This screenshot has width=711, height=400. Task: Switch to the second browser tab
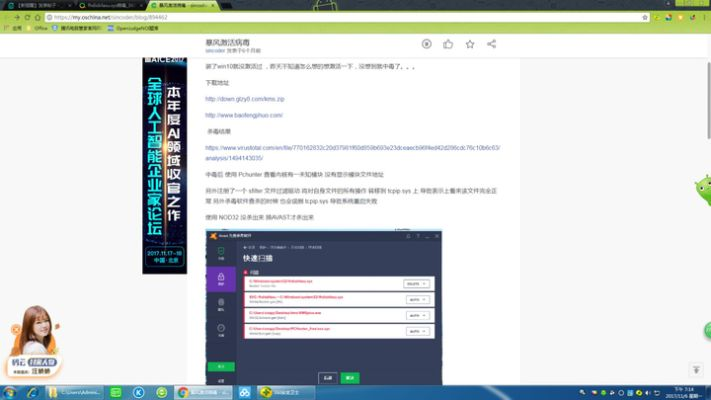pyautogui.click(x=109, y=5)
